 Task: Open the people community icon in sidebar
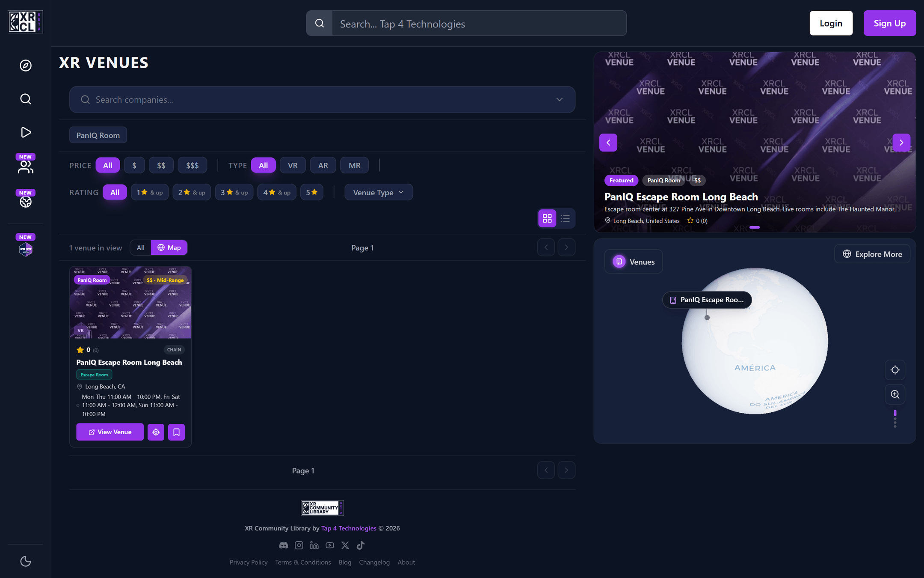pos(26,167)
